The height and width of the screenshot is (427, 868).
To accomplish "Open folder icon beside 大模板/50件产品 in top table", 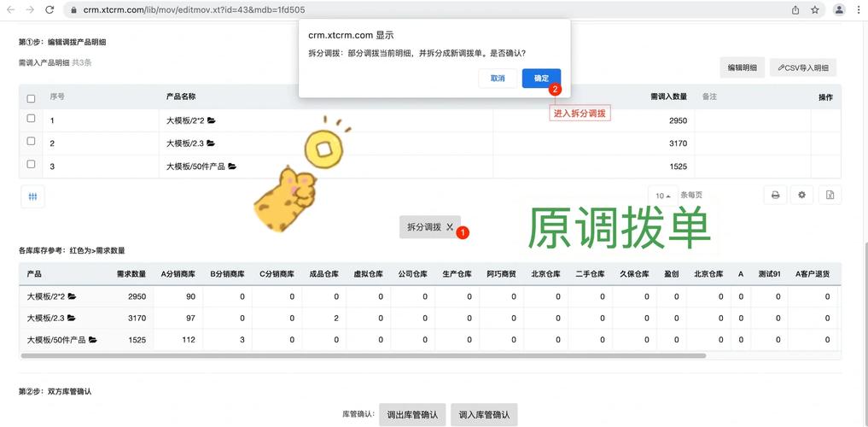I will click(x=232, y=167).
